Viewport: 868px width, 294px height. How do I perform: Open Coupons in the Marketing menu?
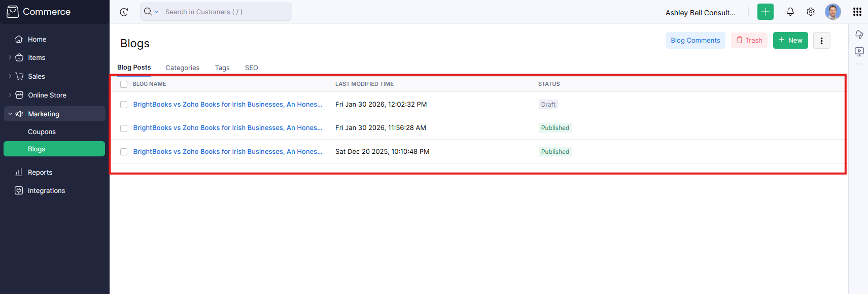(42, 132)
